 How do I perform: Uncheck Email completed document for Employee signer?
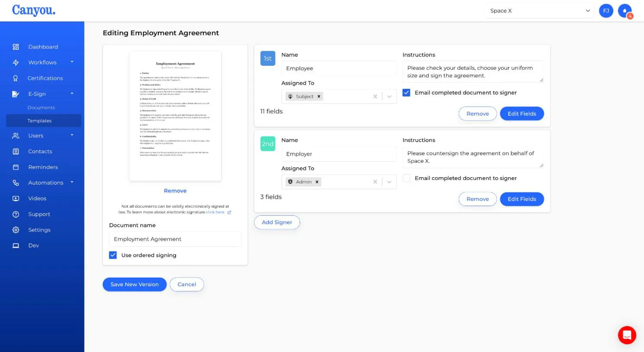click(x=406, y=93)
